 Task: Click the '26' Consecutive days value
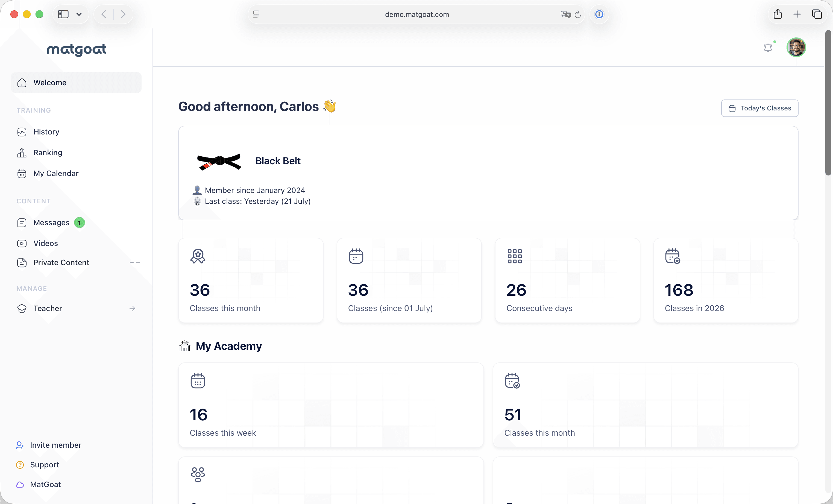516,290
